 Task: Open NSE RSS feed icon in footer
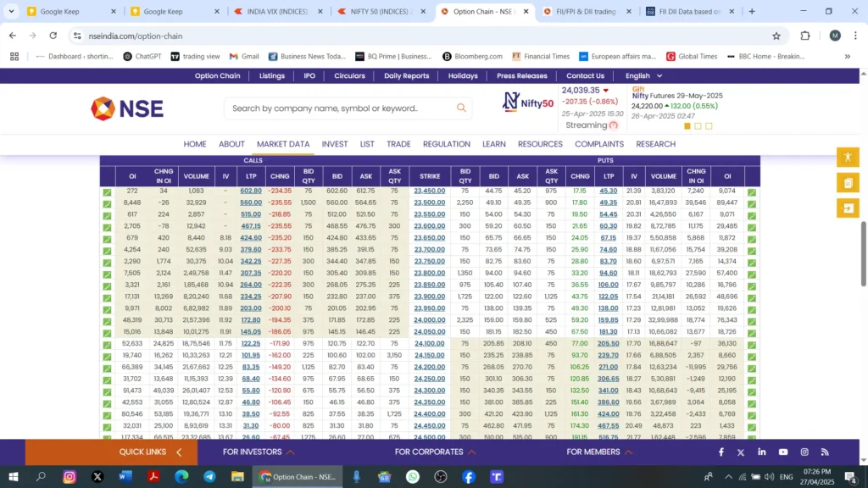pyautogui.click(x=825, y=452)
